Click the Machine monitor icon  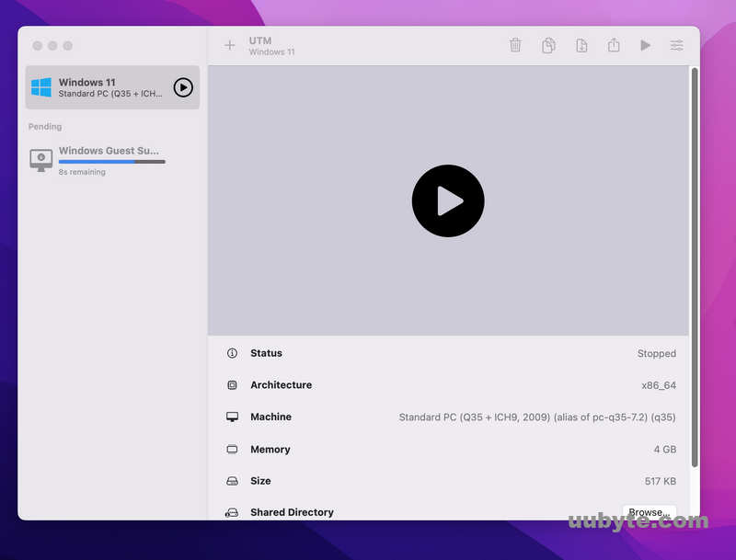232,417
